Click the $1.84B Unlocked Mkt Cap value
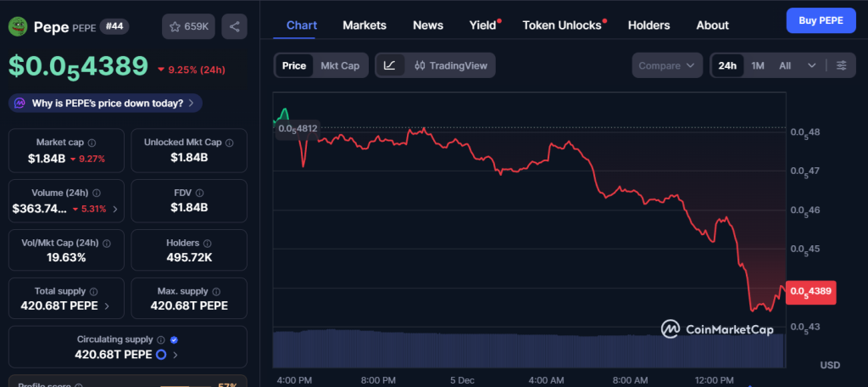The width and height of the screenshot is (868, 387). 189,158
